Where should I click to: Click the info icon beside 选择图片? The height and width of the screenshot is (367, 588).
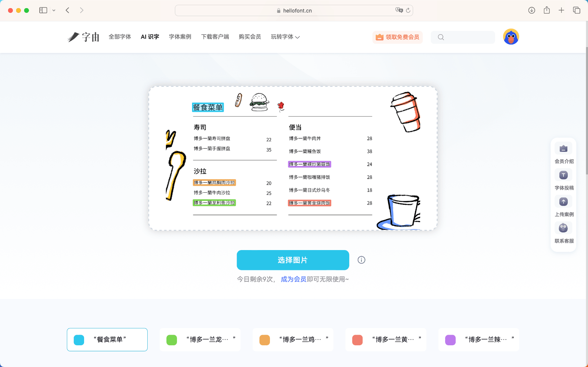[x=361, y=260]
